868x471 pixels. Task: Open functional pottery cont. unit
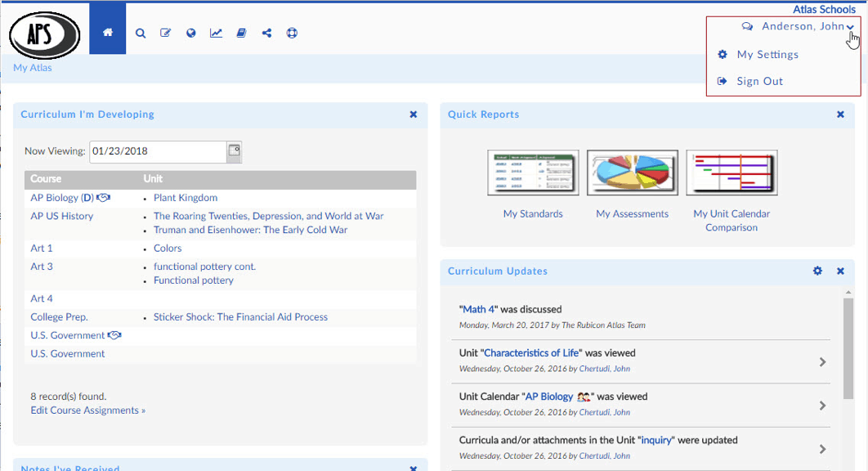click(204, 266)
